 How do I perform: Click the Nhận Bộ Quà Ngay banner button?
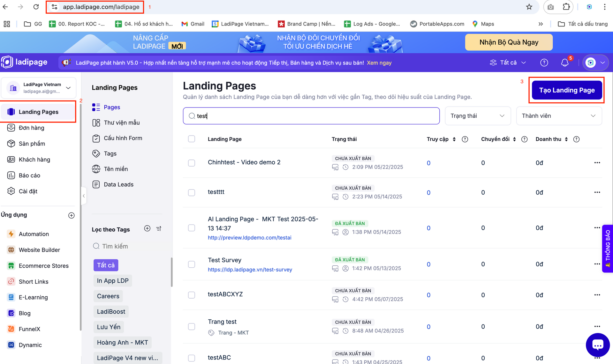[x=509, y=42]
